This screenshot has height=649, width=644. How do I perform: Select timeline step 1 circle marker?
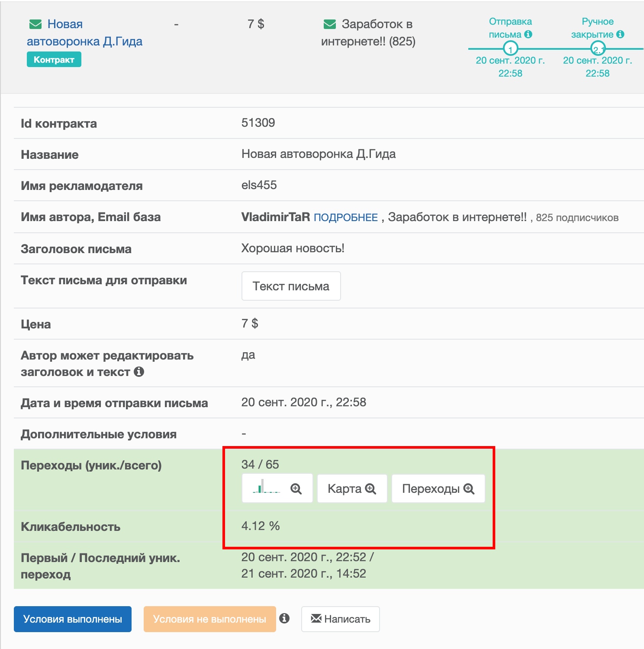[511, 48]
